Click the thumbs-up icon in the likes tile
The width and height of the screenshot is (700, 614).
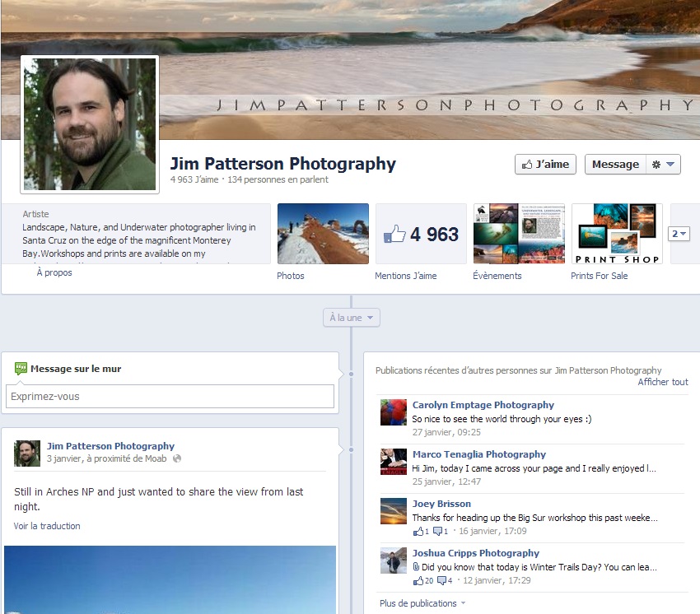pyautogui.click(x=394, y=234)
